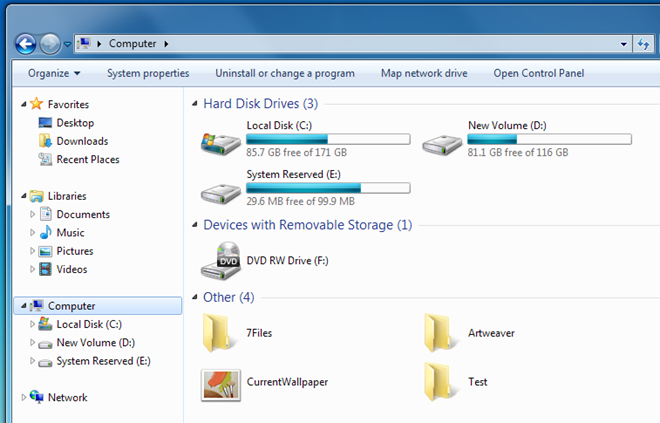Image resolution: width=660 pixels, height=423 pixels.
Task: Click System properties in toolbar
Action: tap(148, 73)
